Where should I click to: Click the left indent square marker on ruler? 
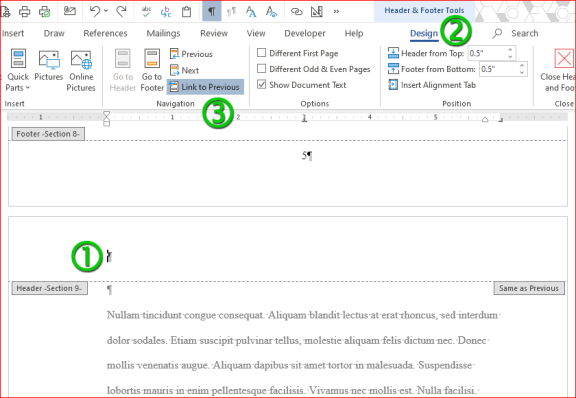(x=107, y=123)
